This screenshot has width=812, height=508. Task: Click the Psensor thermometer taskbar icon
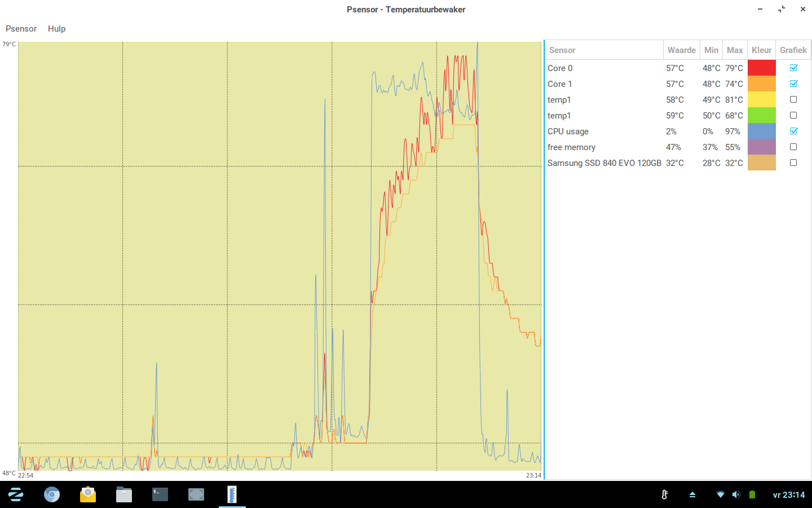[x=232, y=494]
